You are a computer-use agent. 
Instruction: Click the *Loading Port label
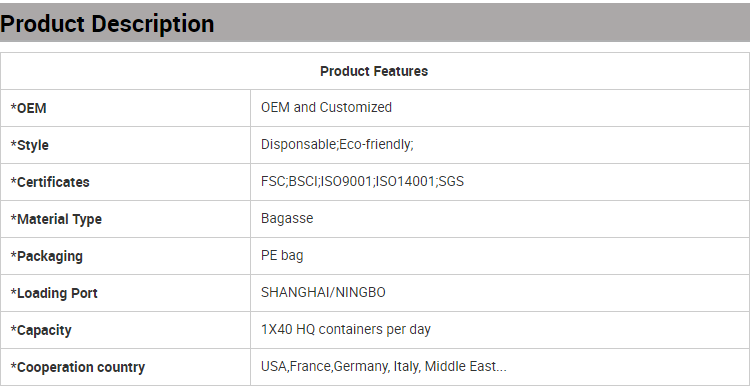[54, 293]
